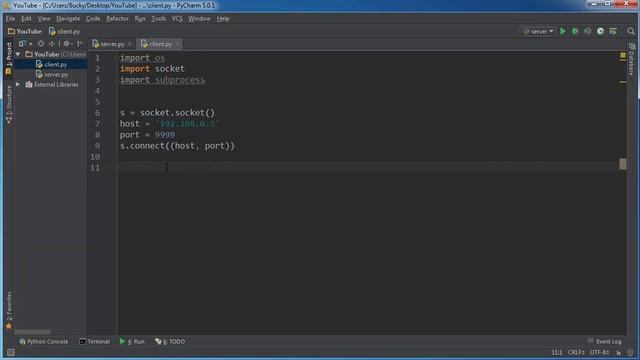Screen dimensions: 640x360
Task: Open the Run menu
Action: [x=140, y=19]
